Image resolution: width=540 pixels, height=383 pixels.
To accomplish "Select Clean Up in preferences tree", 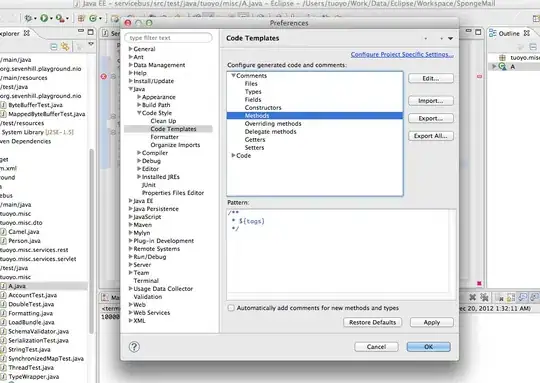I will pyautogui.click(x=163, y=121).
